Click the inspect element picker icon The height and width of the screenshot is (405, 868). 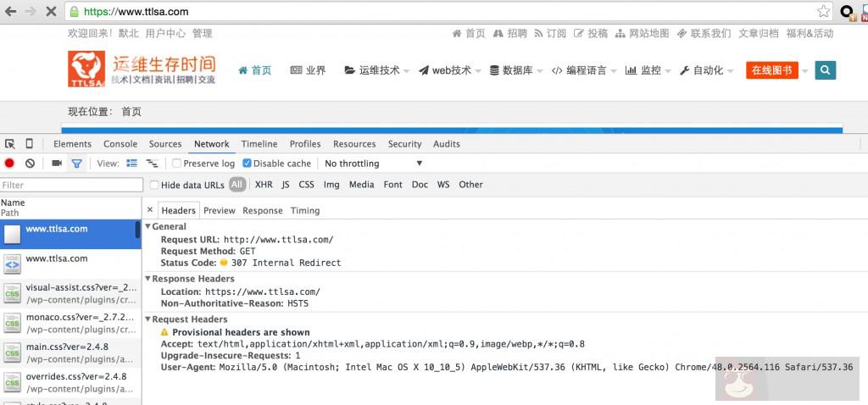click(10, 144)
